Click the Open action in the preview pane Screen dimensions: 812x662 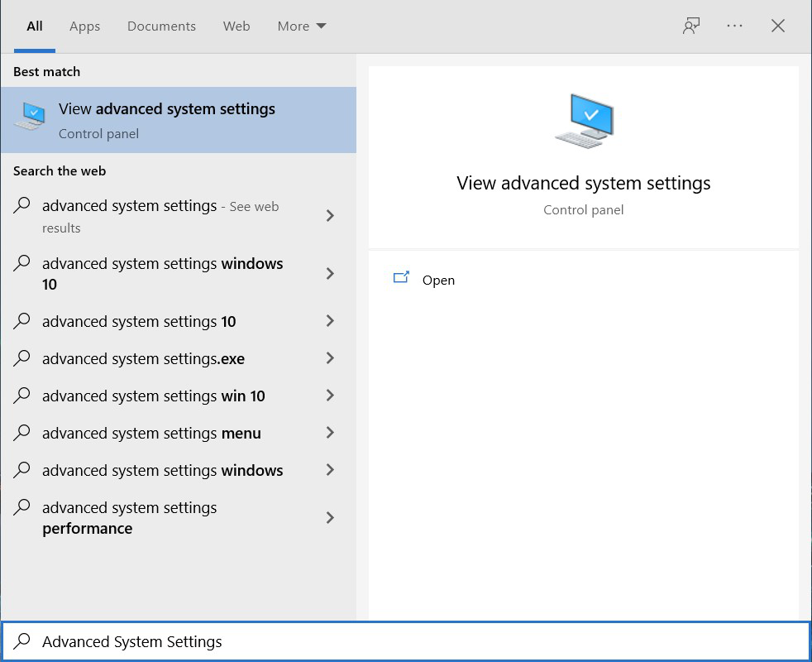[438, 280]
